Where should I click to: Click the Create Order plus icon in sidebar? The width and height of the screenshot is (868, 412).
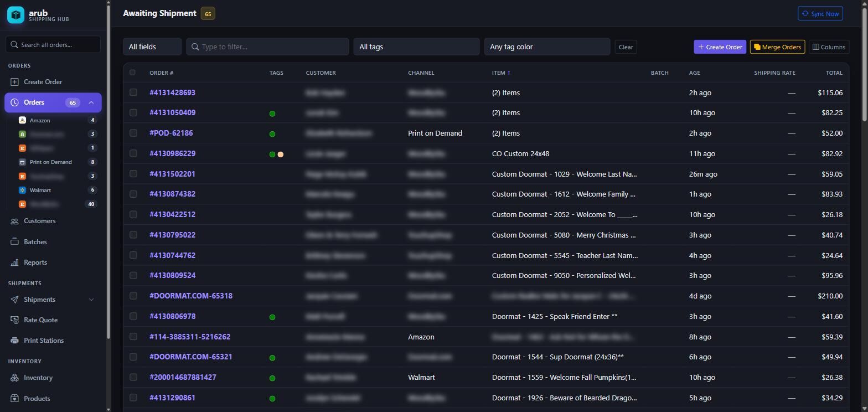pyautogui.click(x=14, y=82)
